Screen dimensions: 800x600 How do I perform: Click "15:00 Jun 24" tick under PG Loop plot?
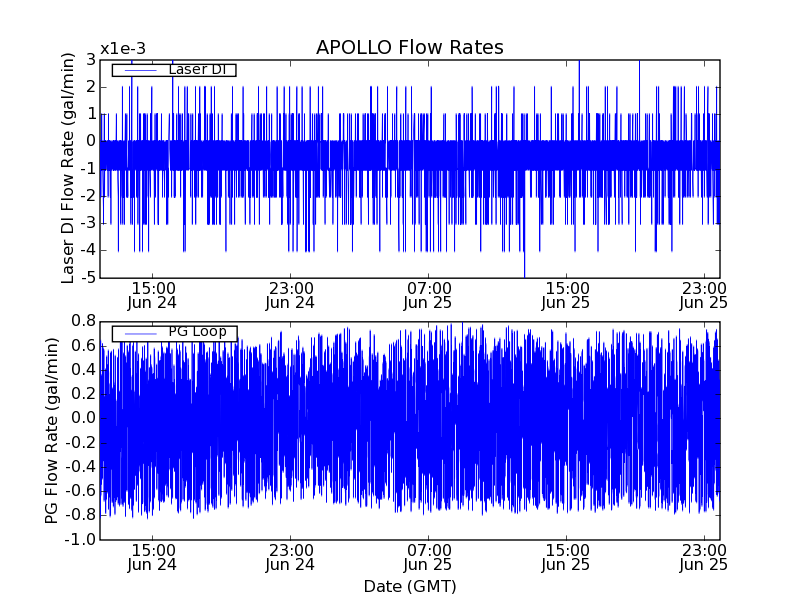(152, 558)
